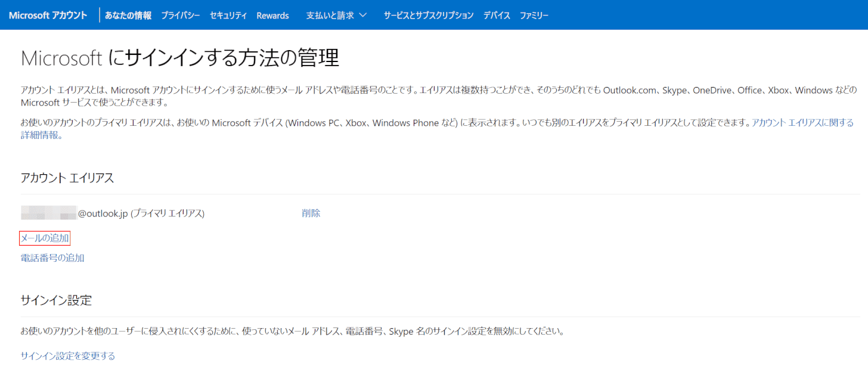Go to the セキュリティ tab

[228, 16]
